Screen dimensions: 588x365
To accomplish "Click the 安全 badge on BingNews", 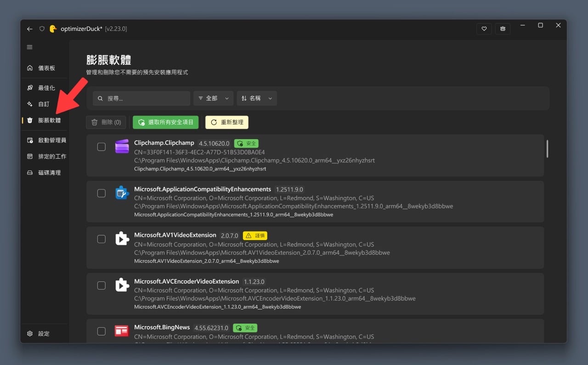I will tap(245, 328).
